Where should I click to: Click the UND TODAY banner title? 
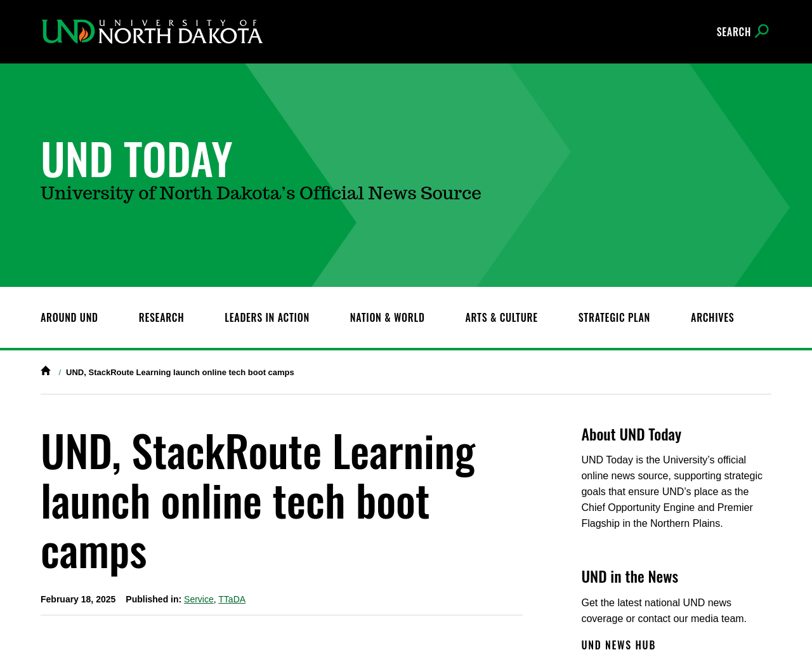coord(136,159)
